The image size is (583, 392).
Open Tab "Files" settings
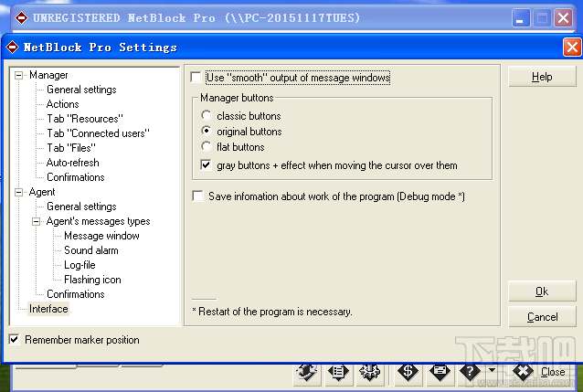pos(71,148)
